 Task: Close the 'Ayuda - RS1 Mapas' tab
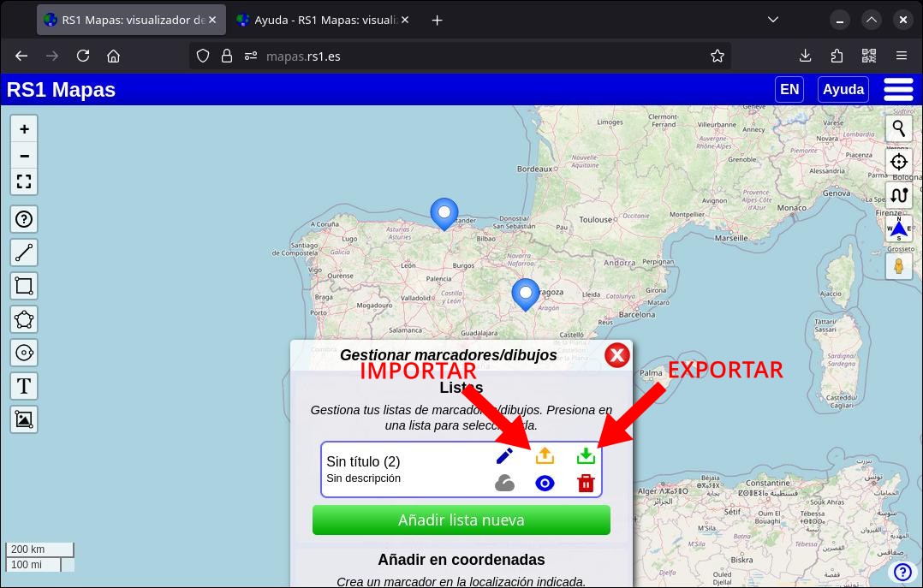pyautogui.click(x=405, y=20)
